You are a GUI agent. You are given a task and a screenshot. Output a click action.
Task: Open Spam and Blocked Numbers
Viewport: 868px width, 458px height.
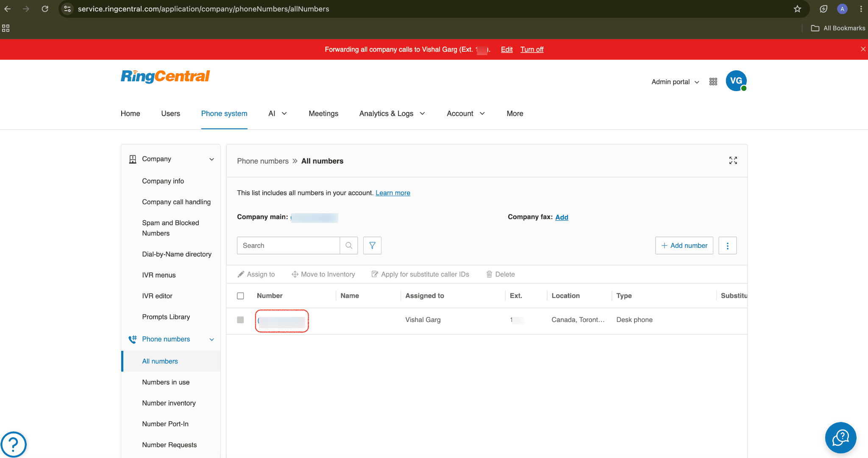point(170,228)
